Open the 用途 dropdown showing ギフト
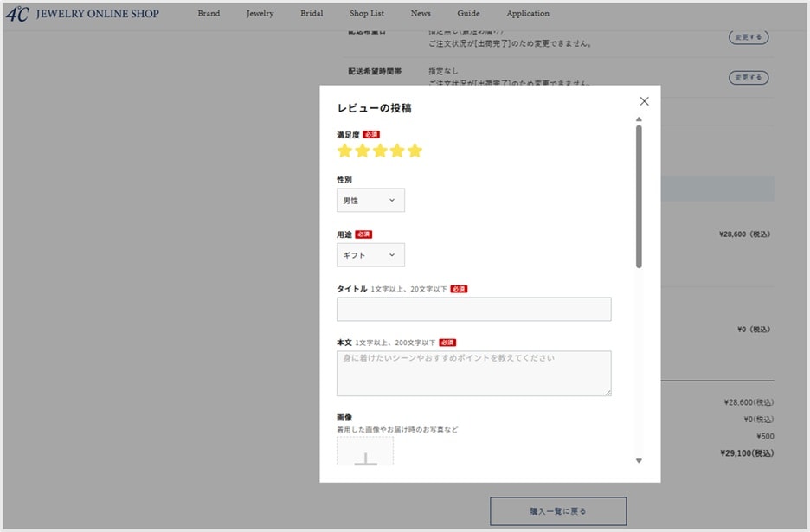The image size is (810, 532). coord(370,255)
